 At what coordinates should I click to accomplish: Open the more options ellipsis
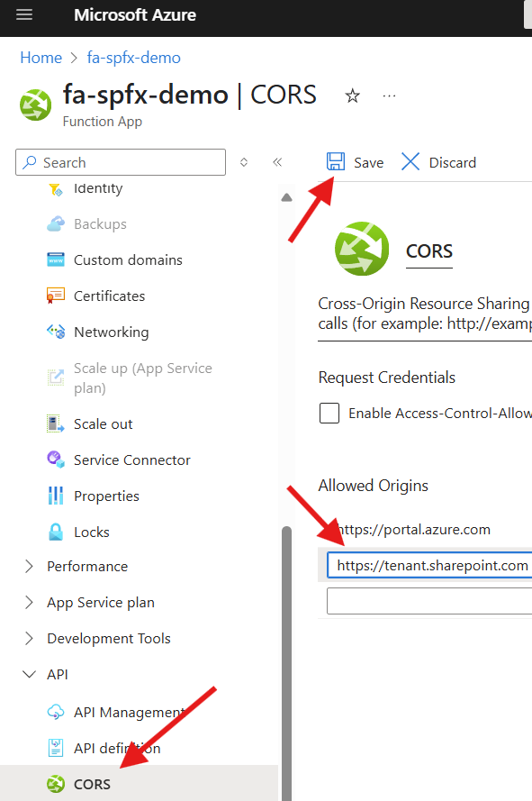click(x=389, y=96)
